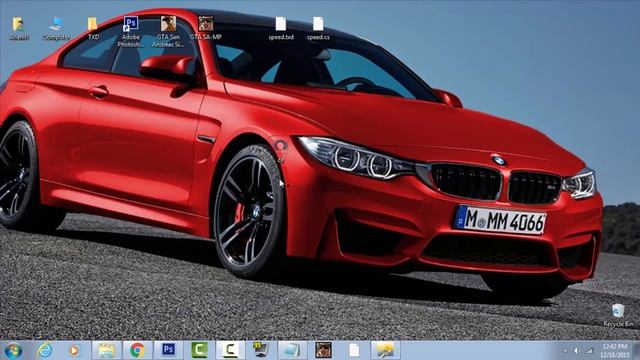Open File Explorer from taskbar
This screenshot has height=360, width=640.
tap(106, 350)
